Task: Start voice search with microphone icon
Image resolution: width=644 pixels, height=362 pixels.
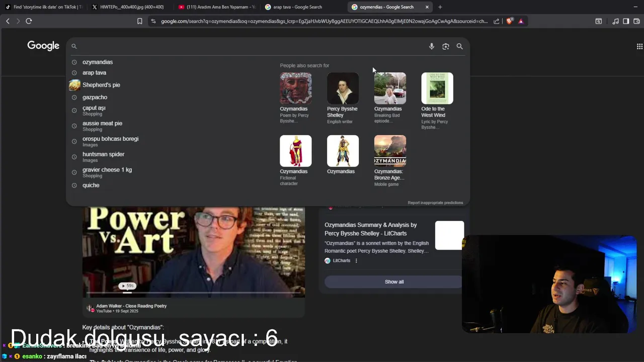Action: (x=431, y=46)
